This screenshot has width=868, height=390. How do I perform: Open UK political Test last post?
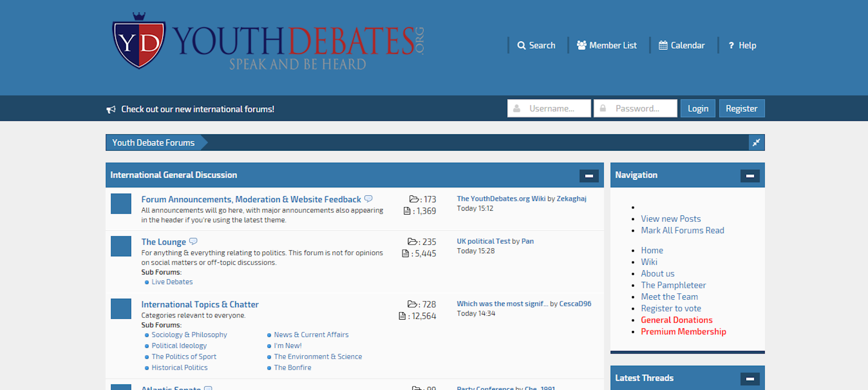pyautogui.click(x=483, y=241)
